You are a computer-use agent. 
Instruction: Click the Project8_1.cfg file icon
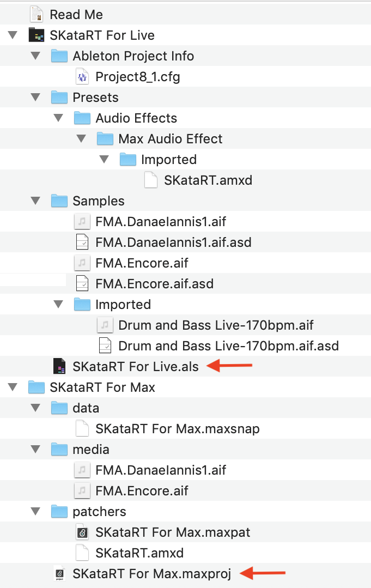click(x=82, y=77)
